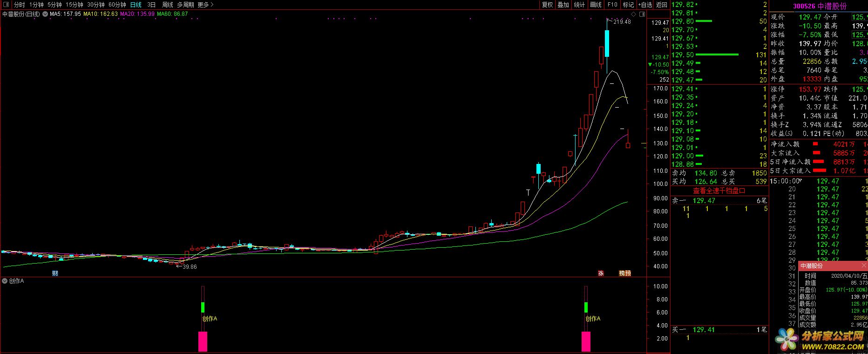Click the -7.50% change on price axis
The width and height of the screenshot is (868, 354).
coord(660,72)
